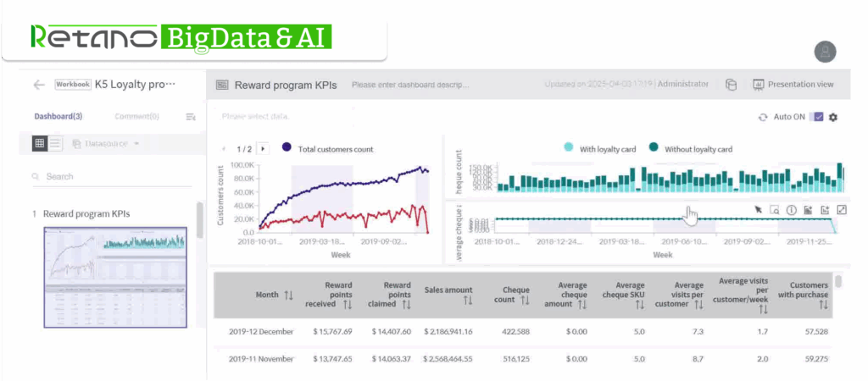Switch to list view layout

pyautogui.click(x=55, y=143)
